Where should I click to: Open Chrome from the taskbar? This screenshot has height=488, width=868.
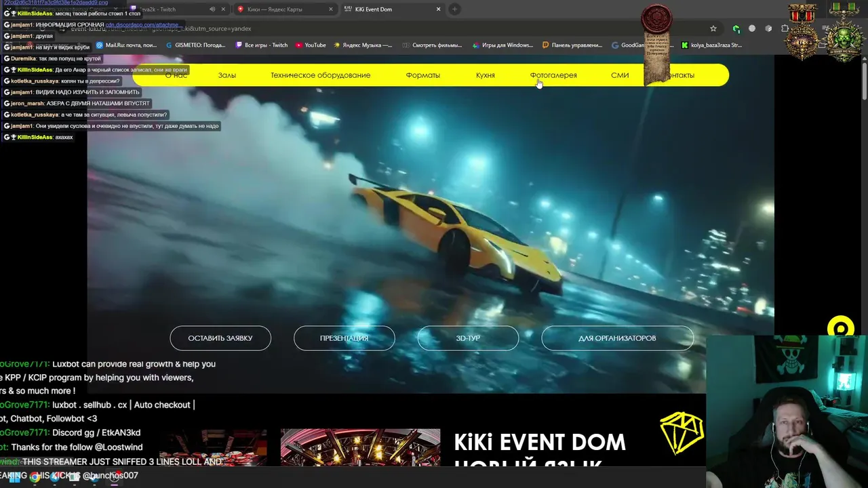pos(35,477)
